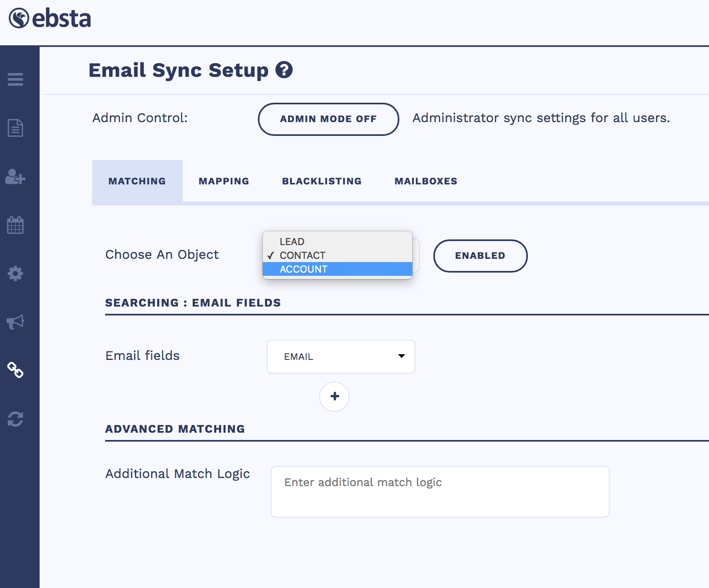Image resolution: width=709 pixels, height=588 pixels.
Task: Select ACCOUNT from the object dropdown
Action: 303,269
